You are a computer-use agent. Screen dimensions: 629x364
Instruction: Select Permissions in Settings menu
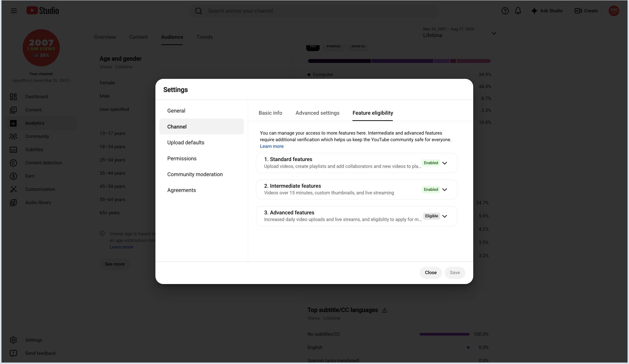coord(201,158)
